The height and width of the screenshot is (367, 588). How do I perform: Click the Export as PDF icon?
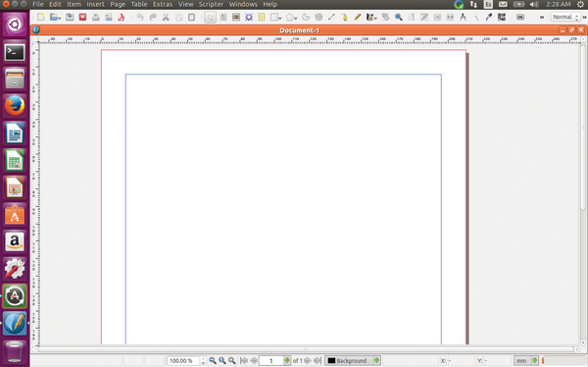(x=122, y=18)
